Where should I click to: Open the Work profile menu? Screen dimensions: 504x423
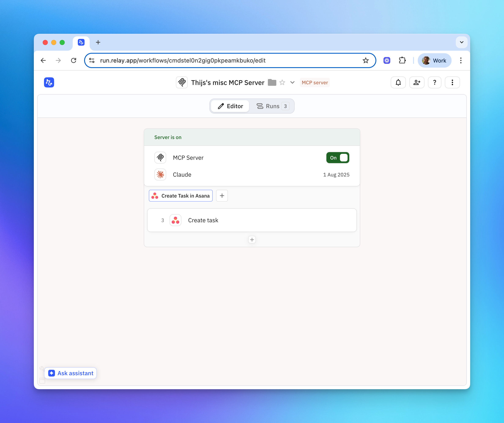click(x=434, y=60)
